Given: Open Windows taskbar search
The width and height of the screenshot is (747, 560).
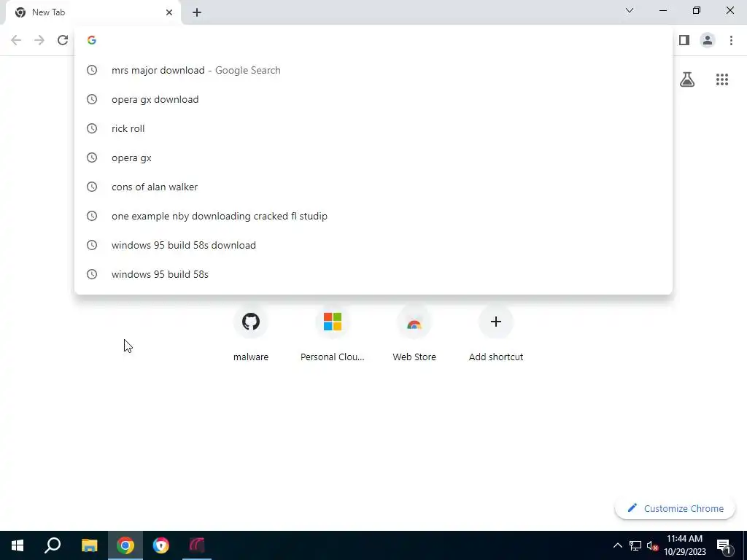Looking at the screenshot, I should coord(53,545).
